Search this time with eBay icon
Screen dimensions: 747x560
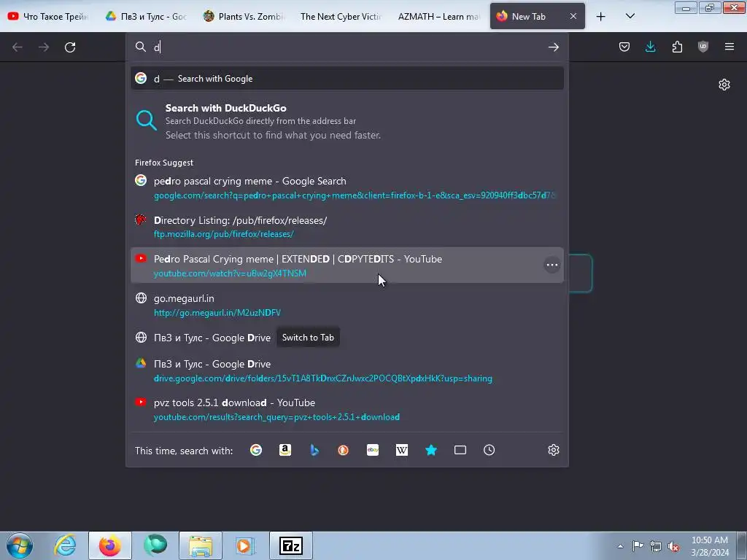(373, 450)
